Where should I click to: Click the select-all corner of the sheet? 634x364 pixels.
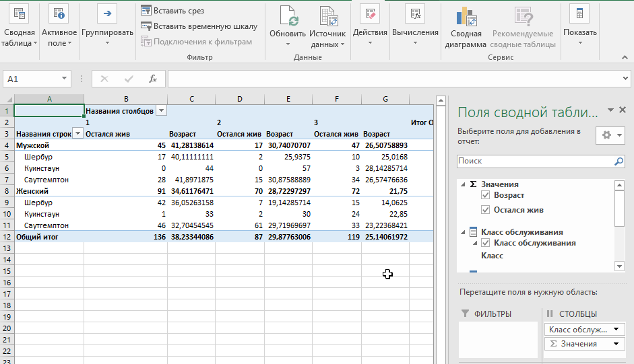(x=7, y=100)
